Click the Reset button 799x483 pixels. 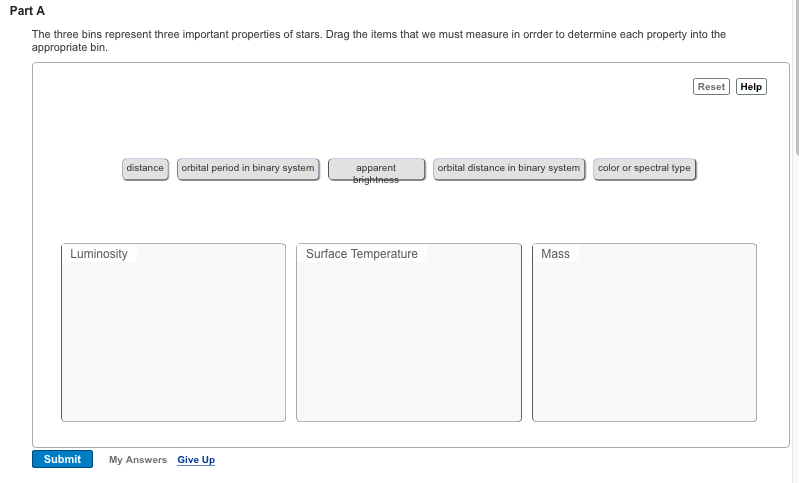pyautogui.click(x=711, y=87)
